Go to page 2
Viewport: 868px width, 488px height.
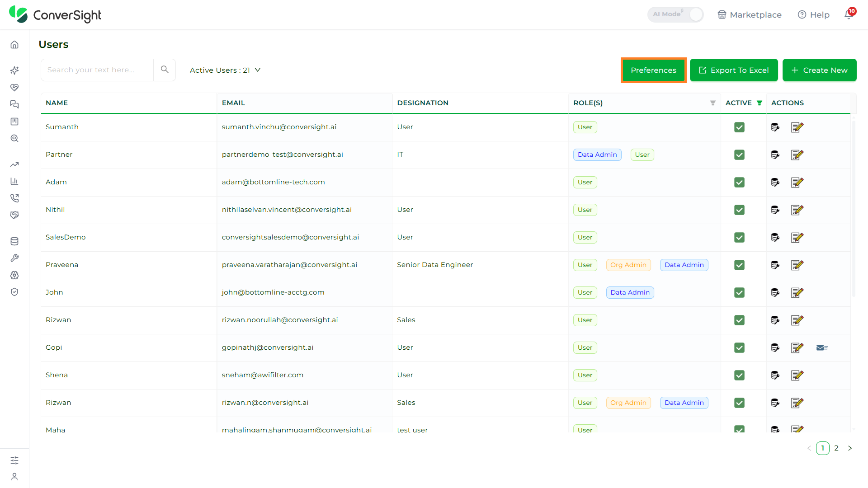click(836, 448)
